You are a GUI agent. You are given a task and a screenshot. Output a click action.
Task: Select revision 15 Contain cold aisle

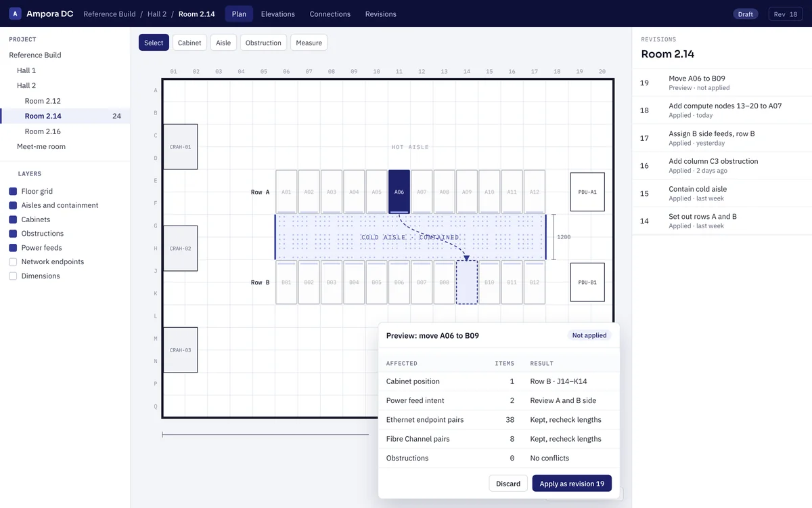coord(722,193)
